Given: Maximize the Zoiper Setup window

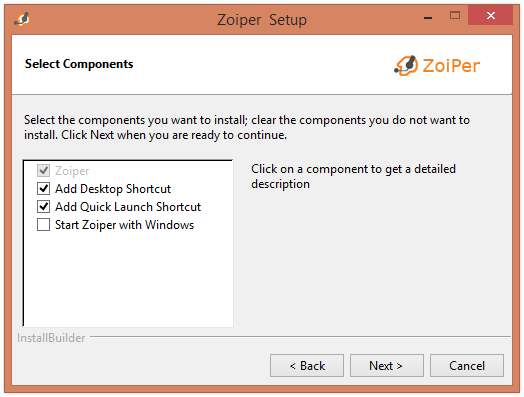Looking at the screenshot, I should tap(455, 15).
